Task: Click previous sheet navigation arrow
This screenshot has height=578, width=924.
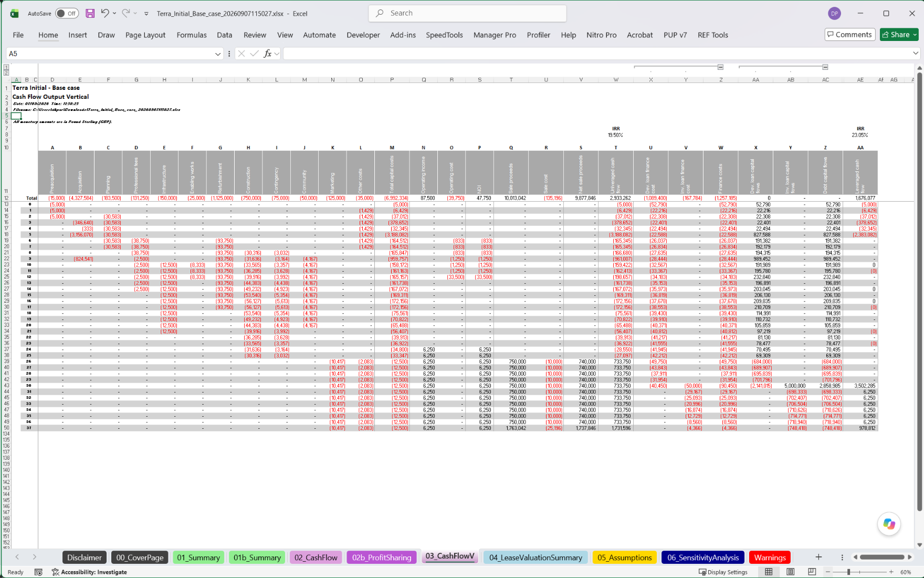Action: coord(17,557)
